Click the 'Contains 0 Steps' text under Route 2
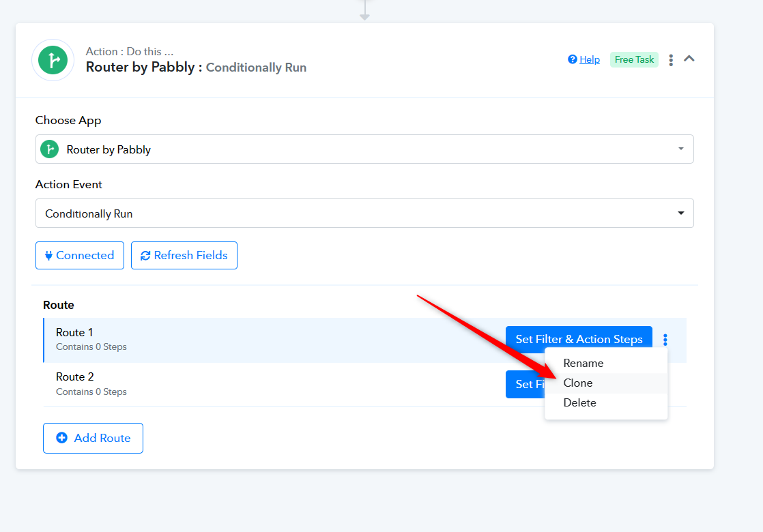The width and height of the screenshot is (763, 532). (91, 392)
